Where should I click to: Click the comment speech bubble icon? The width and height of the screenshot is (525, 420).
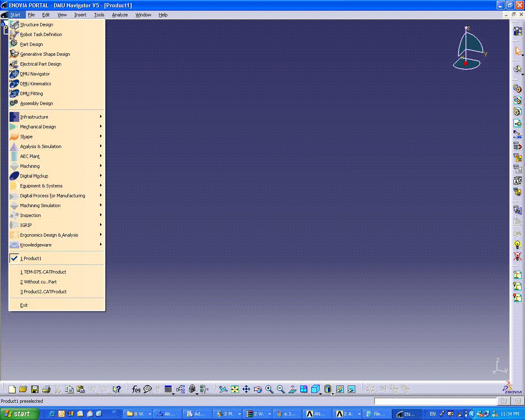pos(148,389)
